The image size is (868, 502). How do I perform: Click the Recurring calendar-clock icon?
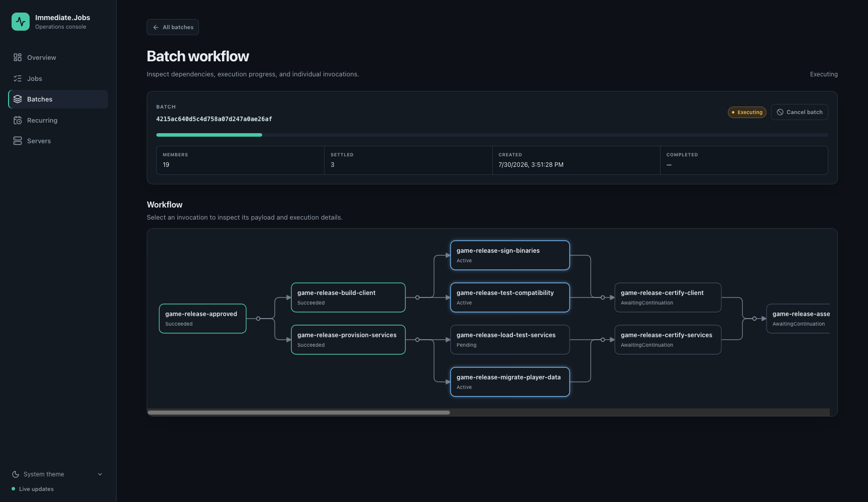coord(18,120)
